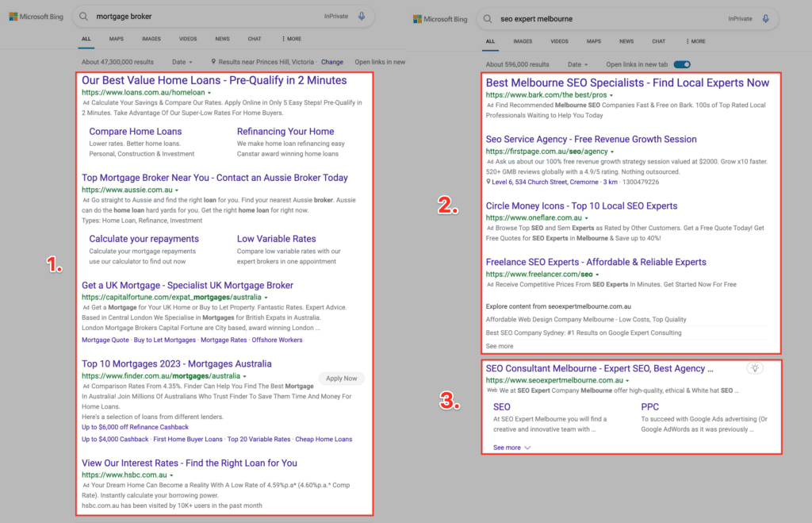This screenshot has width=812, height=523.
Task: Click the search magnifier beside 'seo expert melbourne'
Action: click(x=488, y=18)
